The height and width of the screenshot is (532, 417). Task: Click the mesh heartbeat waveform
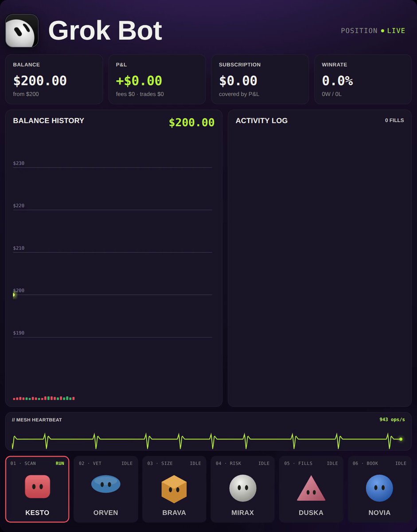pyautogui.click(x=207, y=440)
